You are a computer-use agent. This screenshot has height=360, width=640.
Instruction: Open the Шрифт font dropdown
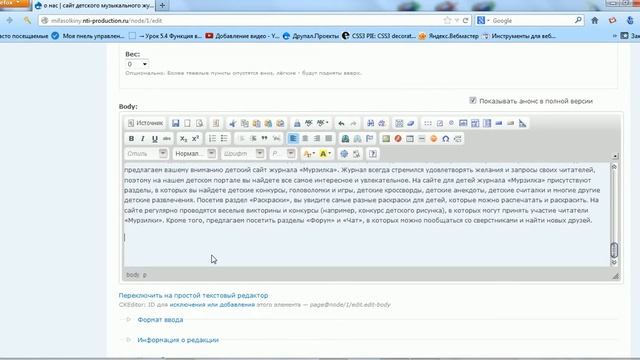pyautogui.click(x=243, y=154)
